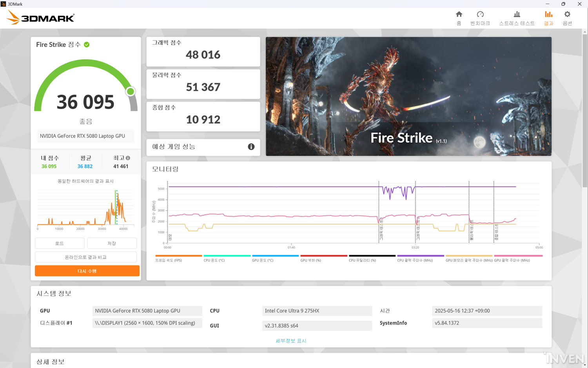The height and width of the screenshot is (368, 588).
Task: Click the scrollbar down arrow
Action: click(x=584, y=365)
